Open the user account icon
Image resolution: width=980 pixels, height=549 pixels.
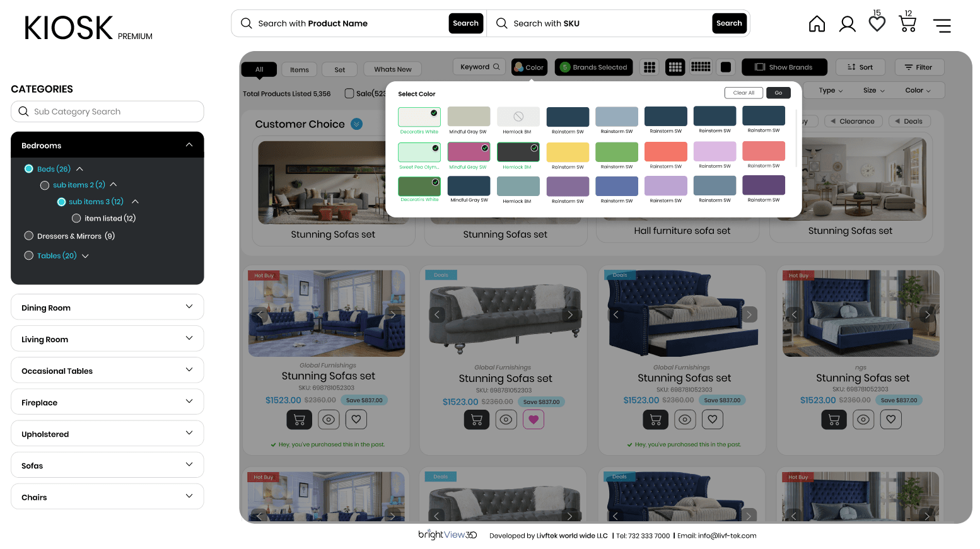coord(847,24)
